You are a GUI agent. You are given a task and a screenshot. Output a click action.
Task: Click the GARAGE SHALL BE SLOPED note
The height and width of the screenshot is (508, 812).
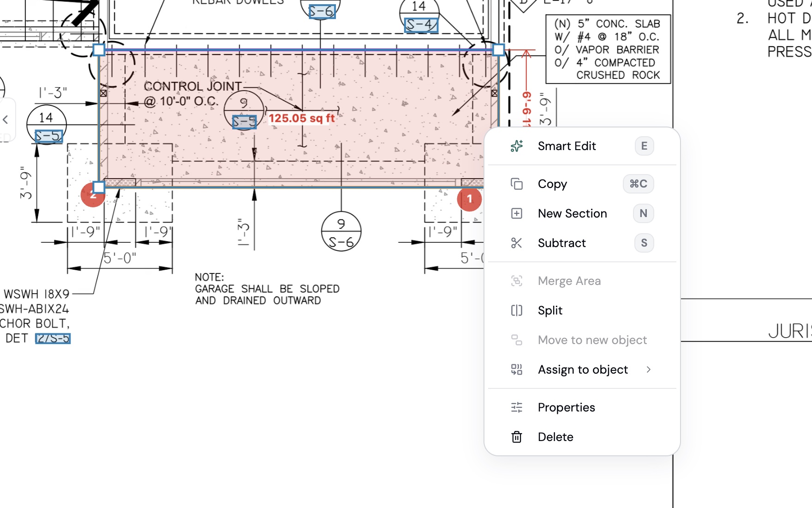267,289
